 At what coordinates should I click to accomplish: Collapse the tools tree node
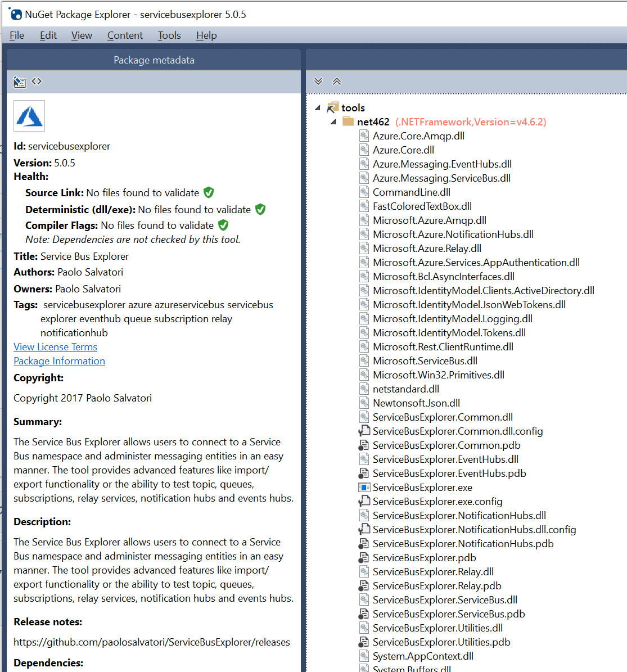[x=317, y=107]
